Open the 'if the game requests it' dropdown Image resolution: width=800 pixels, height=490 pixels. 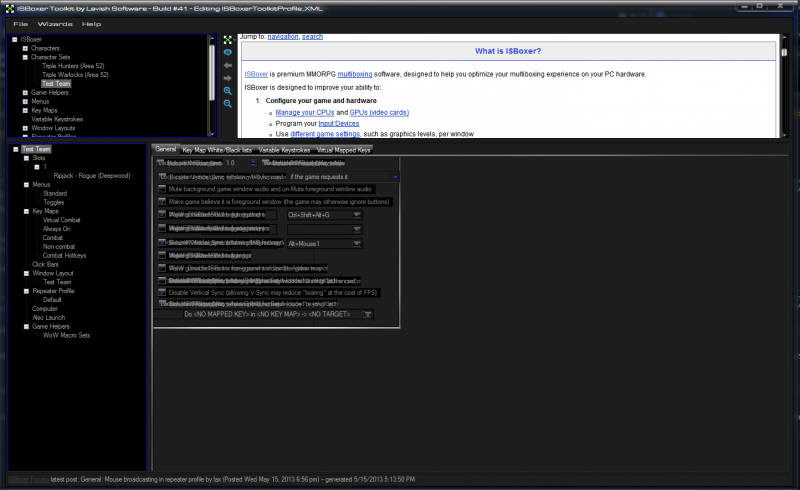point(395,177)
